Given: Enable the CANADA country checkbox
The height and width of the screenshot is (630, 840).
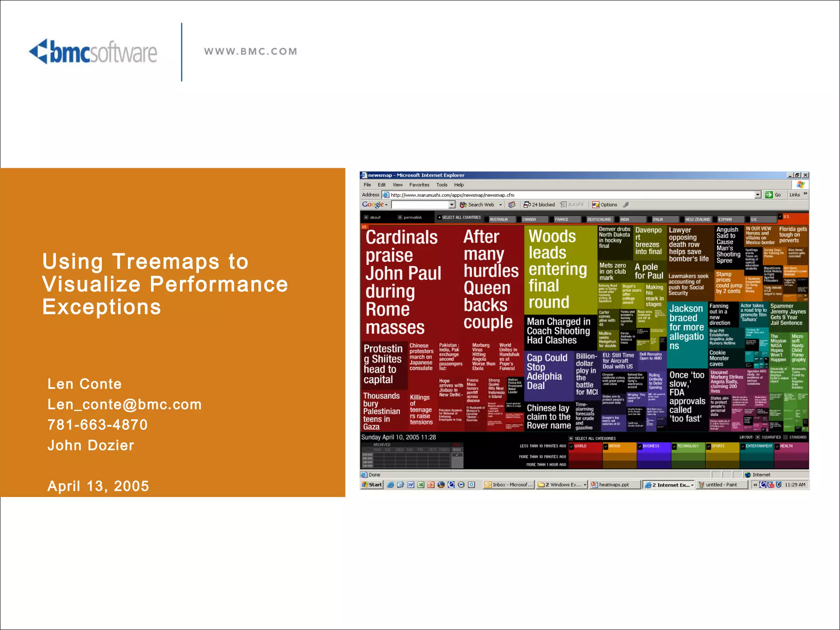Looking at the screenshot, I should [x=519, y=219].
